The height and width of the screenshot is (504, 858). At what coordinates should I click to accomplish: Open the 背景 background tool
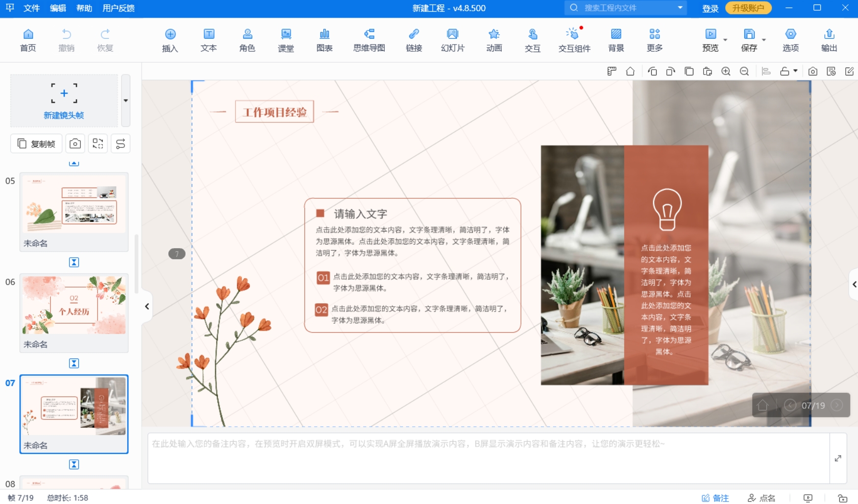(616, 40)
